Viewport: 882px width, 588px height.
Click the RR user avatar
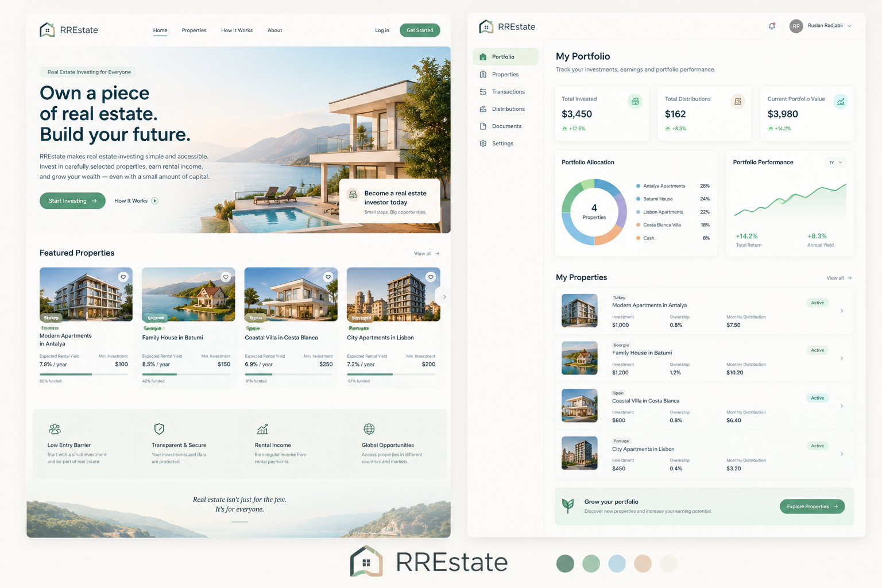(x=796, y=26)
